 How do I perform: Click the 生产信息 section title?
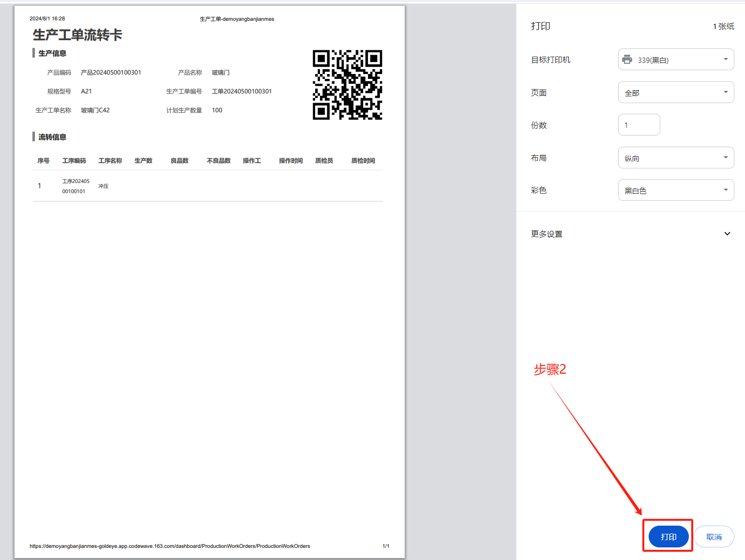[52, 53]
